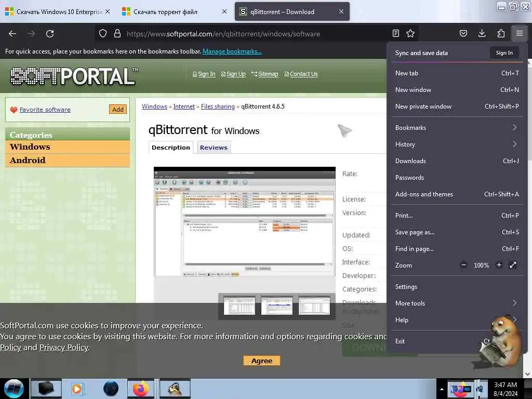Screen dimensions: 532x399
Task: Click the heart icon next to Favorite software
Action: coord(14,110)
